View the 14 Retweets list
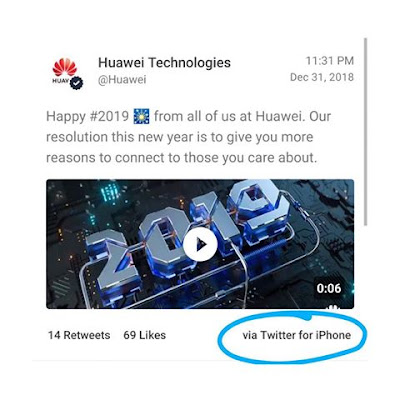Image resolution: width=400 pixels, height=400 pixels. [x=79, y=335]
